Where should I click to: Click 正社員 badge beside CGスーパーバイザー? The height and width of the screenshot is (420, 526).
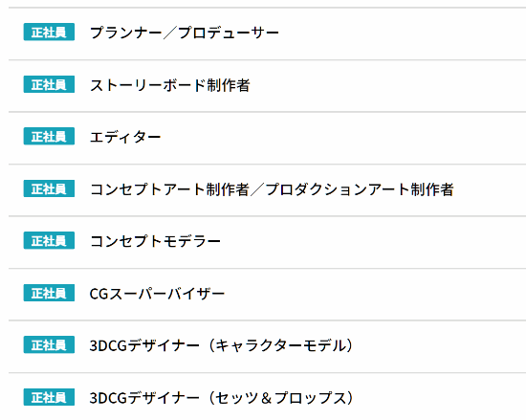49,293
